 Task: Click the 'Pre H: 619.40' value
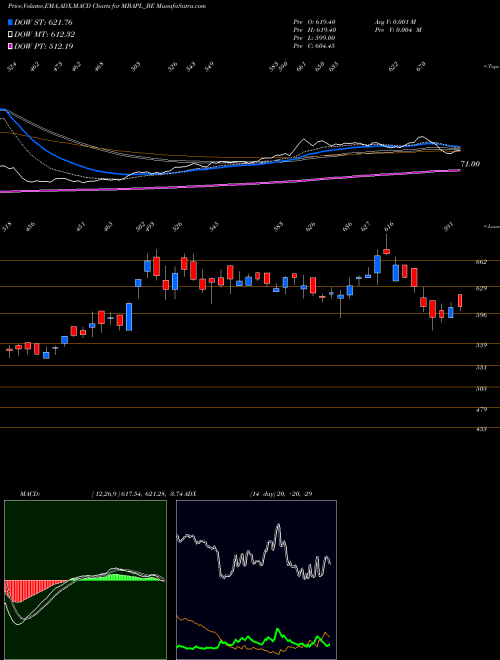click(314, 30)
